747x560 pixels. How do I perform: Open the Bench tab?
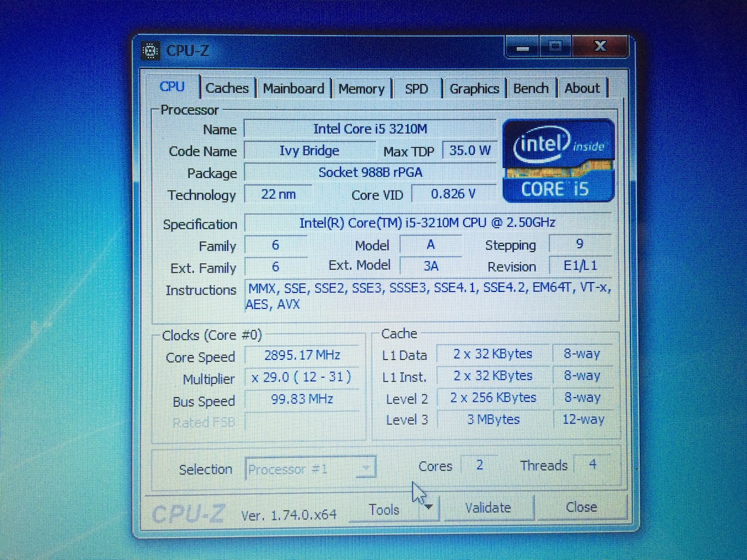(x=531, y=89)
